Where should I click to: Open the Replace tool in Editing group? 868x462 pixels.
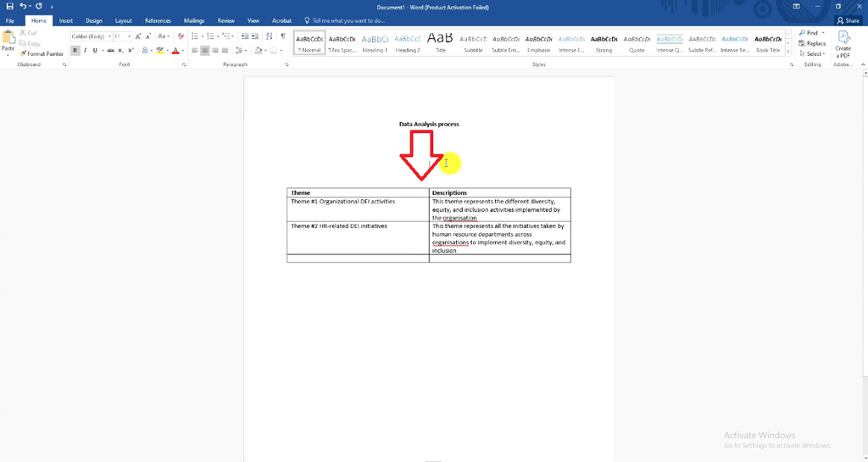point(812,43)
